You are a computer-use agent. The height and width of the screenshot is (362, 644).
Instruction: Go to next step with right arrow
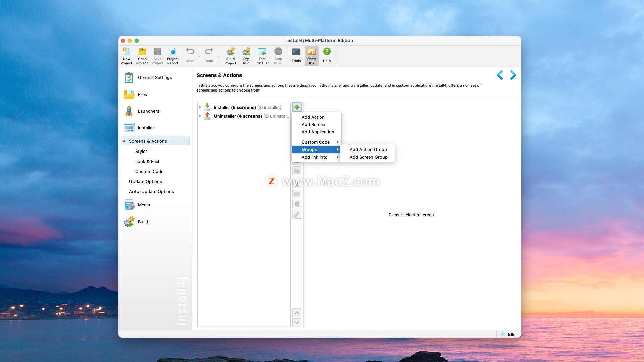513,75
